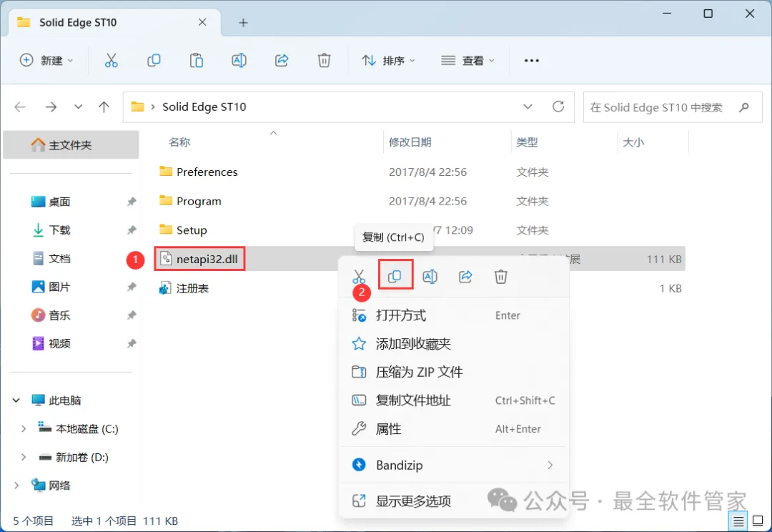The width and height of the screenshot is (772, 532).
Task: Open 视频 in sidebar
Action: coord(59,343)
